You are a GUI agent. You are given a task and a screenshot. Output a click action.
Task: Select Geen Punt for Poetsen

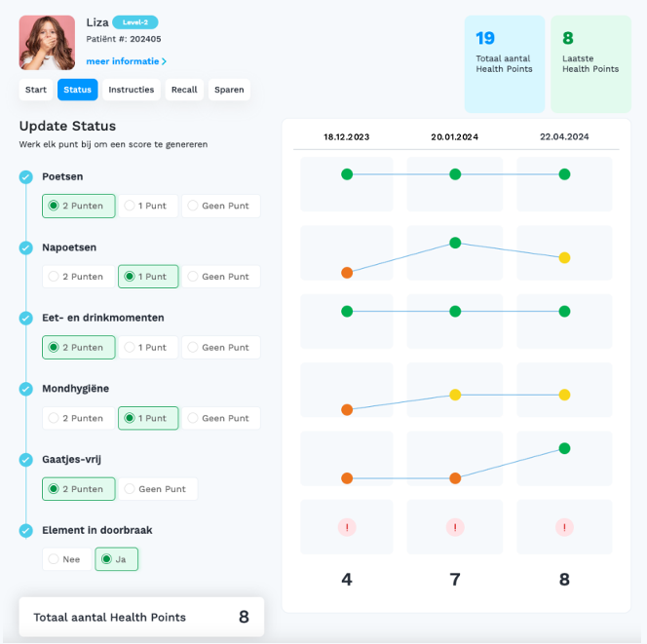(221, 206)
